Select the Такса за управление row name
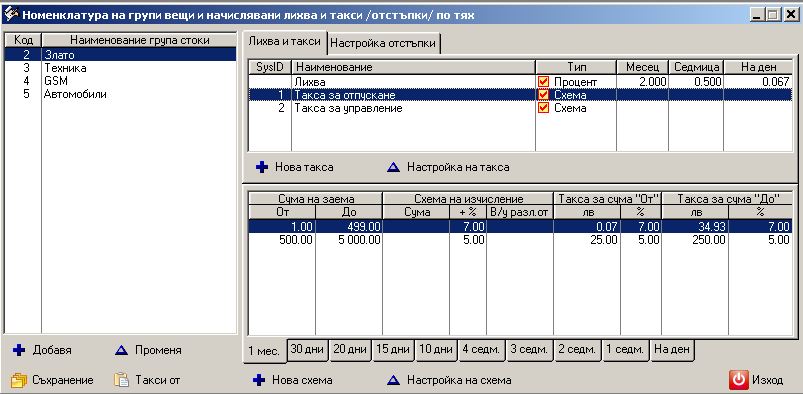This screenshot has width=803, height=394. [348, 109]
